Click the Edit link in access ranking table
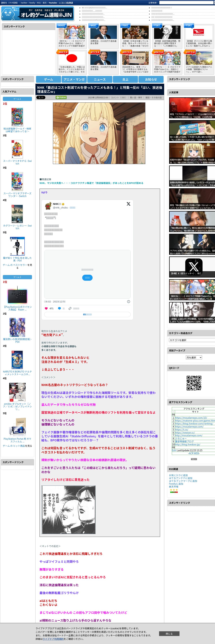This screenshot has height=644, width=215. [174, 450]
